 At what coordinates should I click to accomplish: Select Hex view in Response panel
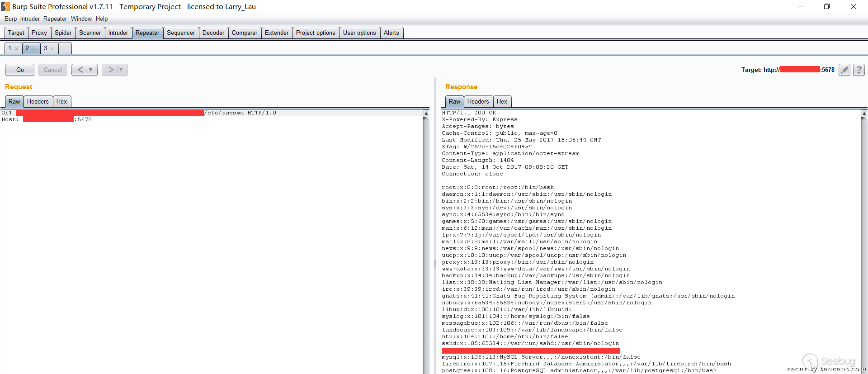click(502, 101)
